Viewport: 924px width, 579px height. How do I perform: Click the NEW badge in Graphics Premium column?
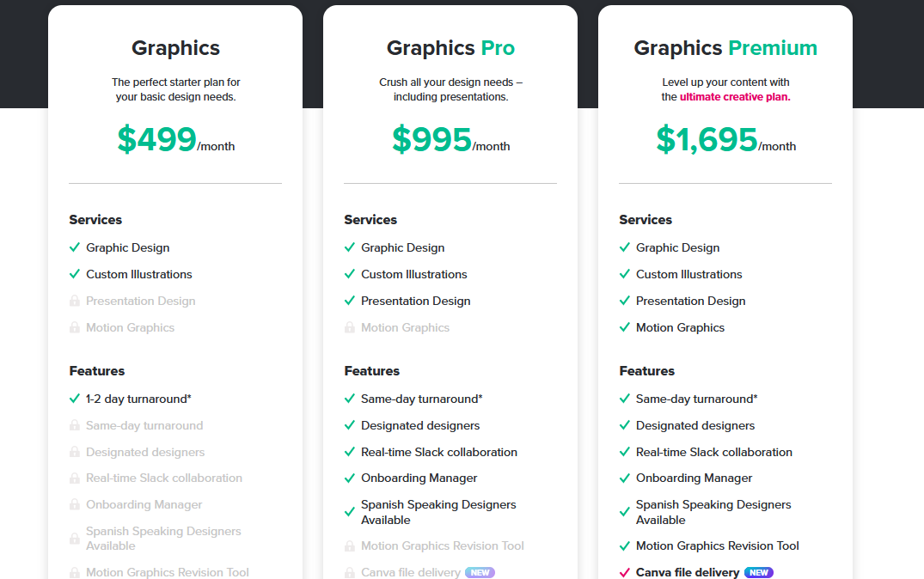758,572
